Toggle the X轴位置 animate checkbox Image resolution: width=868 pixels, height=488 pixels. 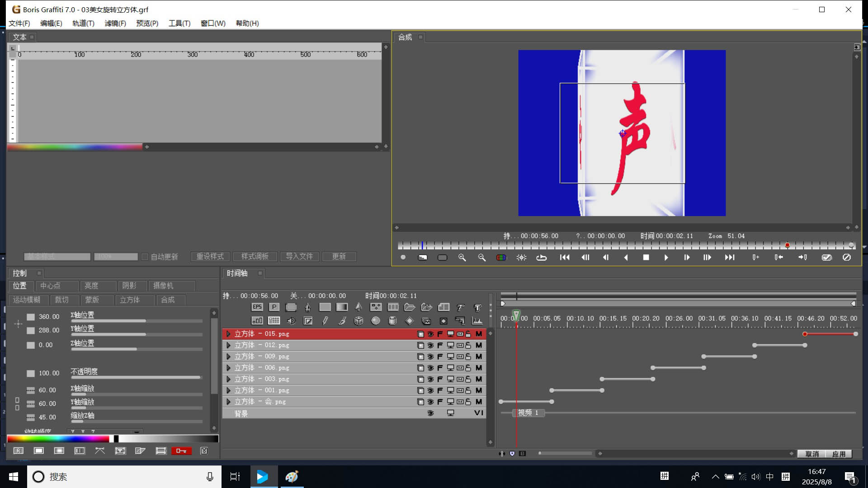(31, 317)
